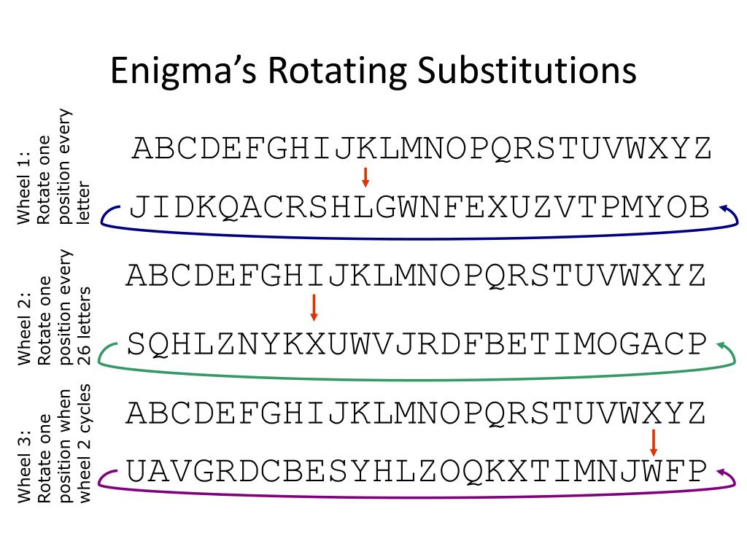747x560 pixels.
Task: Click the Wheel 3 rotation description label
Action: 53,444
